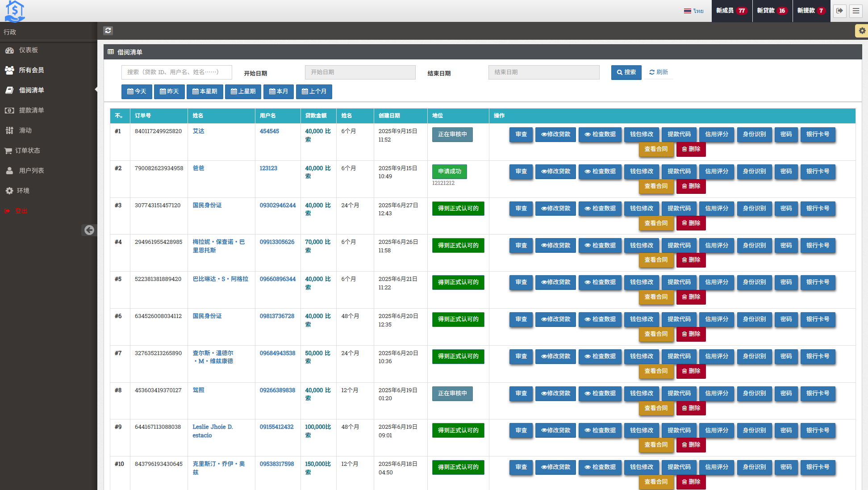The width and height of the screenshot is (868, 490).
Task: Click the dashboard 仪表板 sidebar icon
Action: click(x=9, y=50)
